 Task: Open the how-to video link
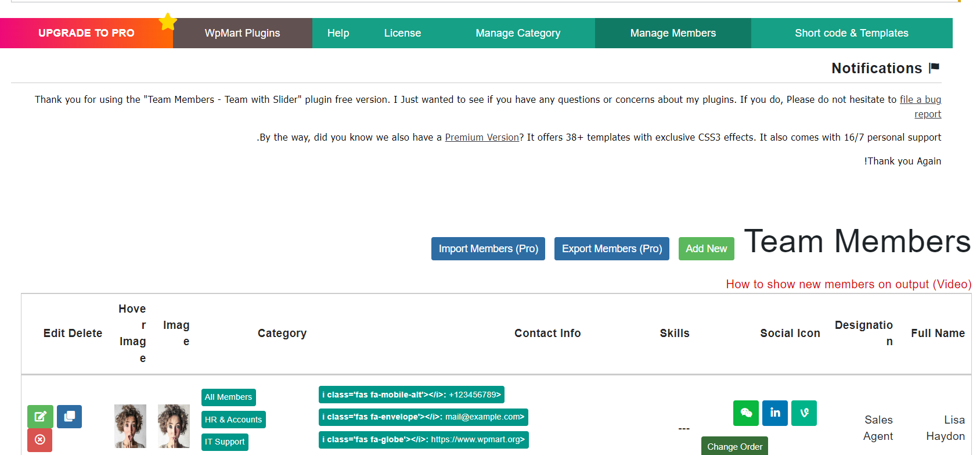tap(848, 284)
